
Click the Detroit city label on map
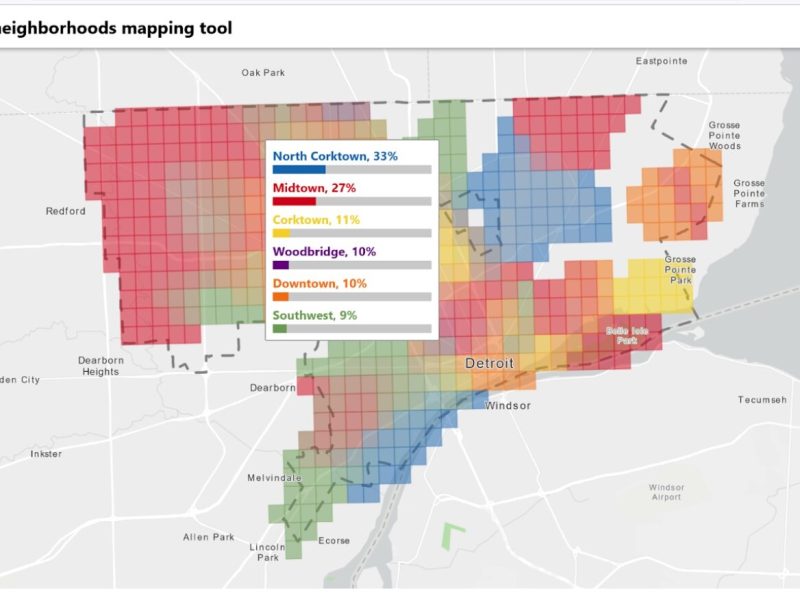[489, 363]
